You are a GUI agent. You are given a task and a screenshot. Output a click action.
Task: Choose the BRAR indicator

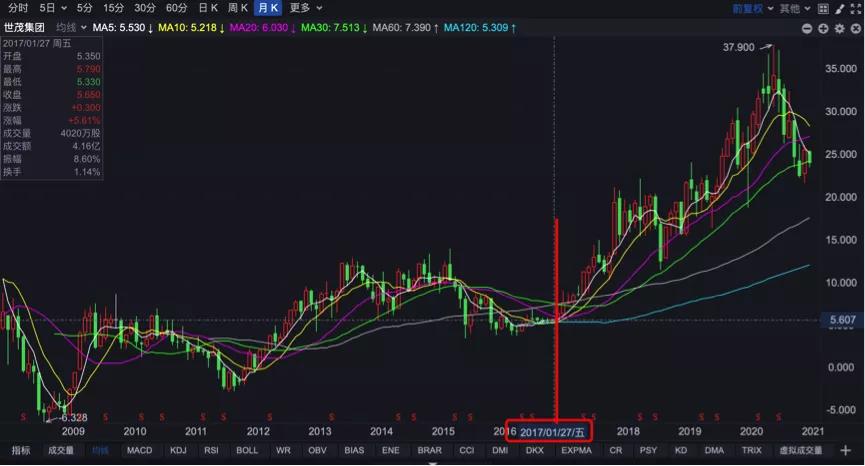[429, 451]
